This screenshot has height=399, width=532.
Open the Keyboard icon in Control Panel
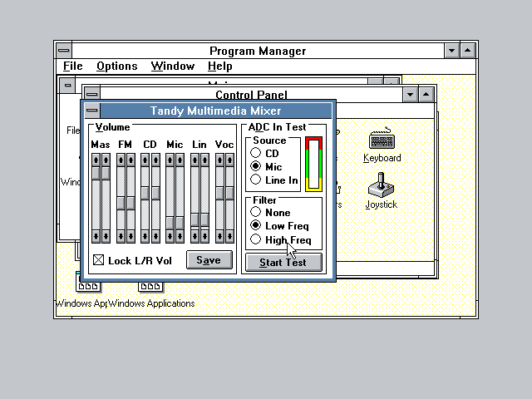[382, 145]
